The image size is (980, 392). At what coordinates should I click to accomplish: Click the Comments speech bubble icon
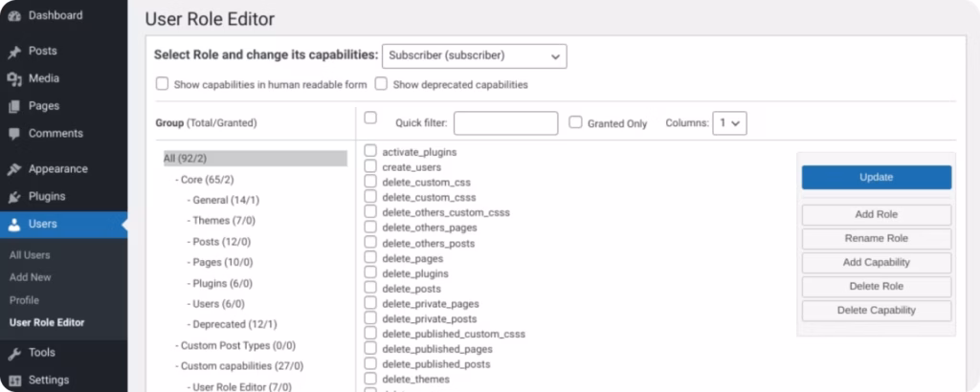click(14, 134)
